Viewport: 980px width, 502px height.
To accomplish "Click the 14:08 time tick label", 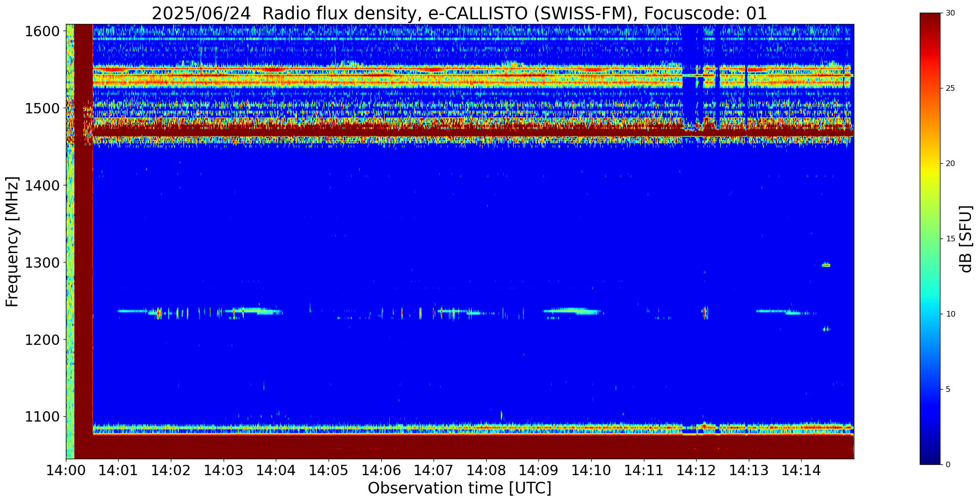I will point(486,470).
